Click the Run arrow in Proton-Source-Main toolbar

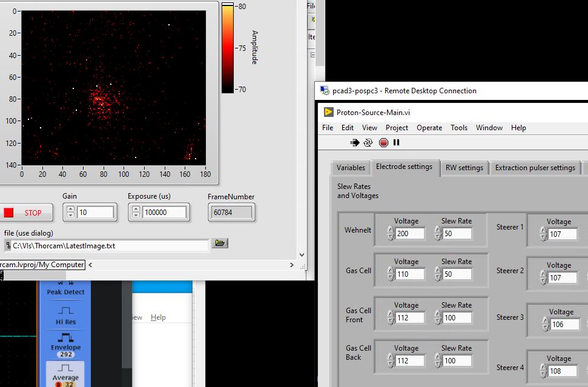pyautogui.click(x=355, y=143)
